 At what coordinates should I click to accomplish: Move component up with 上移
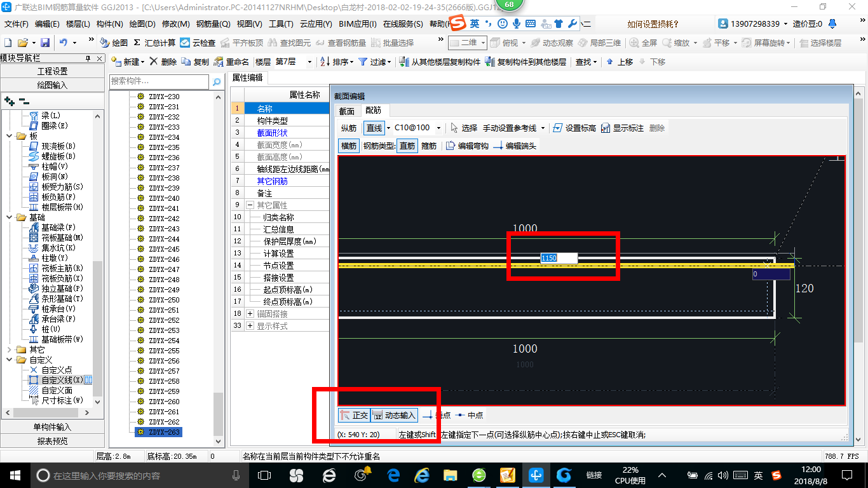(x=620, y=62)
